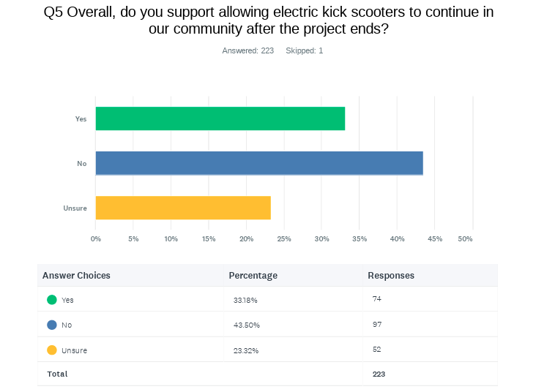
Task: Click the blue No legend dot
Action: coord(52,325)
